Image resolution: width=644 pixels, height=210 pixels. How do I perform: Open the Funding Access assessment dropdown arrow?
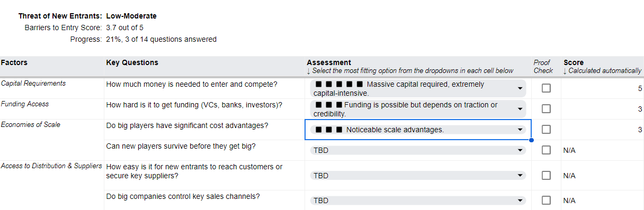pyautogui.click(x=520, y=109)
